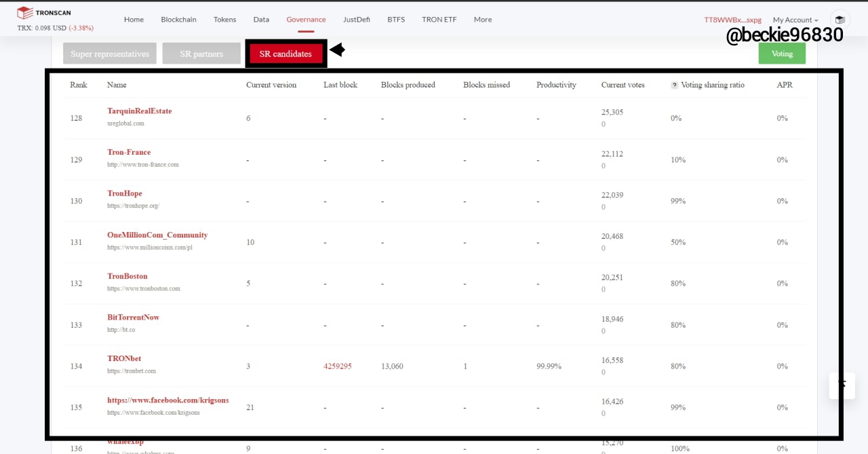This screenshot has height=454, width=868.
Task: Click the 50% voting sharing ratio value
Action: click(x=678, y=242)
